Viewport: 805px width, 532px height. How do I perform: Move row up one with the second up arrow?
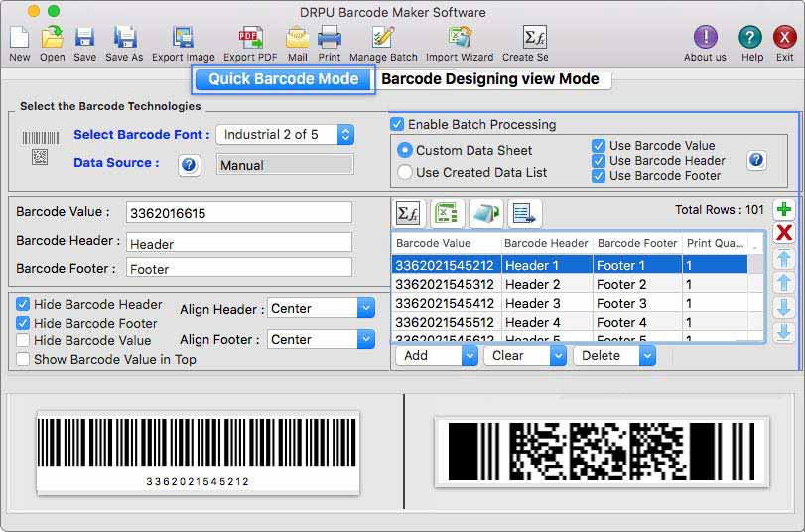coord(784,283)
